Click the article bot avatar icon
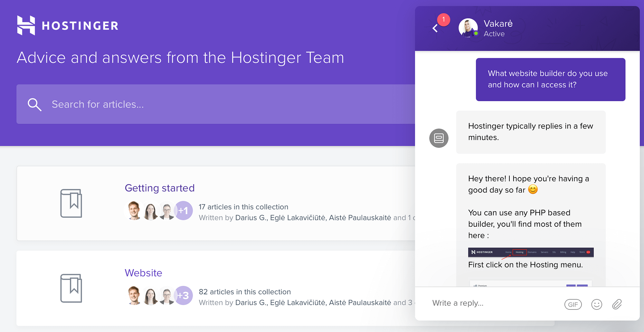644x332 pixels. [439, 138]
